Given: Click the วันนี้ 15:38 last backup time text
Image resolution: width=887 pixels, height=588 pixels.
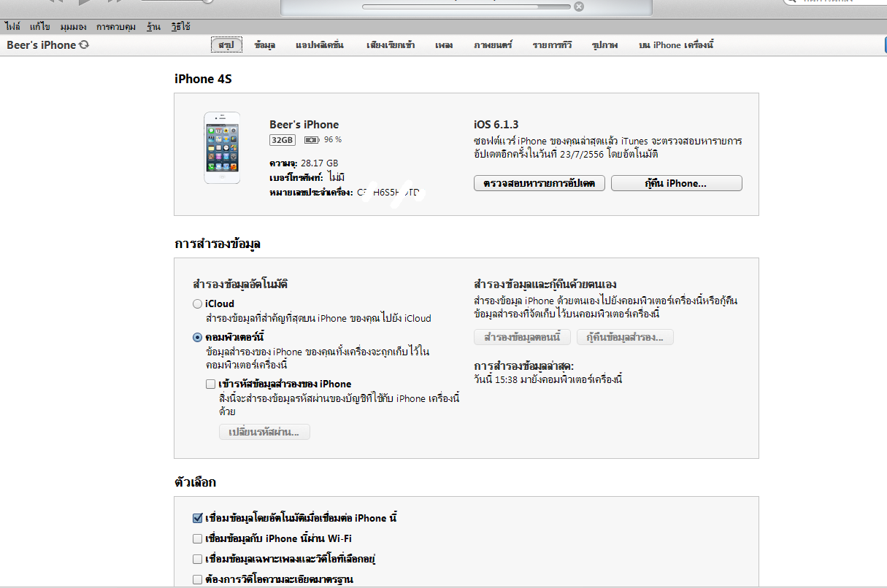Looking at the screenshot, I should [548, 379].
